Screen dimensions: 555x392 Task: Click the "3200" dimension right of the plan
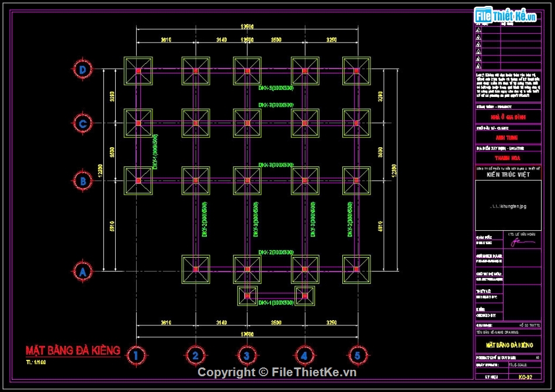click(x=380, y=96)
